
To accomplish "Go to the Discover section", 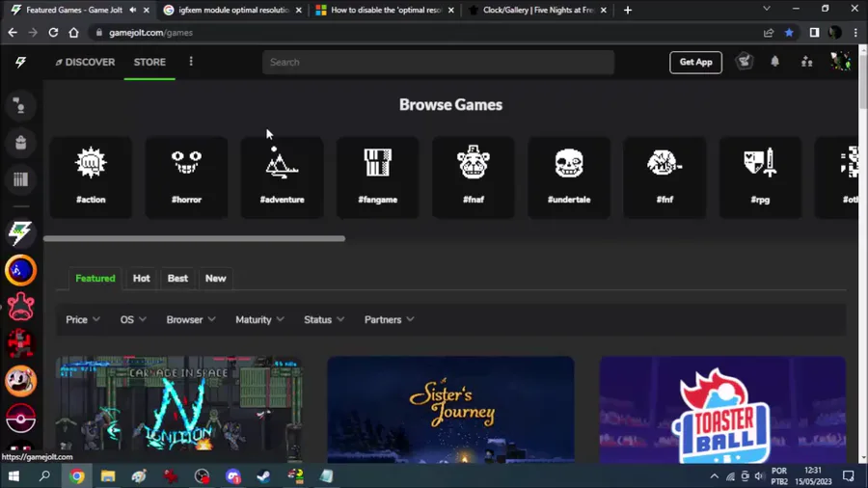I will coord(85,62).
